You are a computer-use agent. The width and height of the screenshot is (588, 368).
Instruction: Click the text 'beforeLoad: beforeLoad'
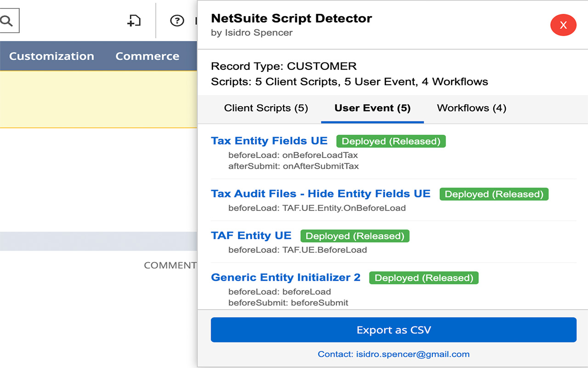pos(280,292)
